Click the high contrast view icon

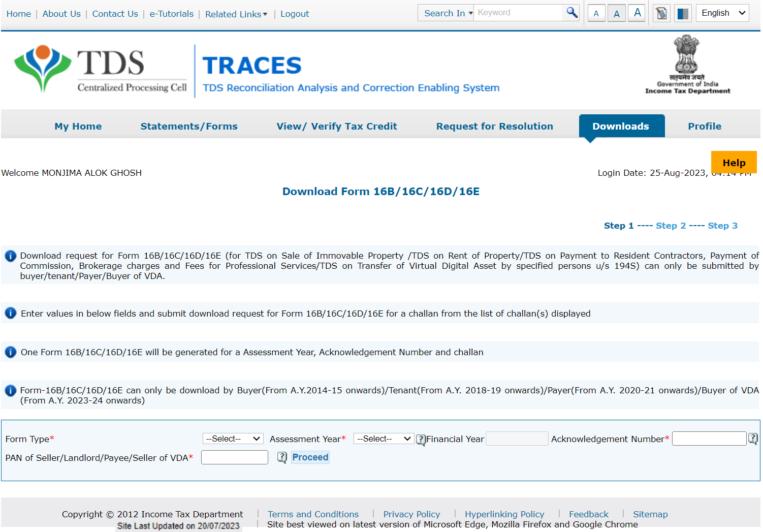pyautogui.click(x=682, y=13)
